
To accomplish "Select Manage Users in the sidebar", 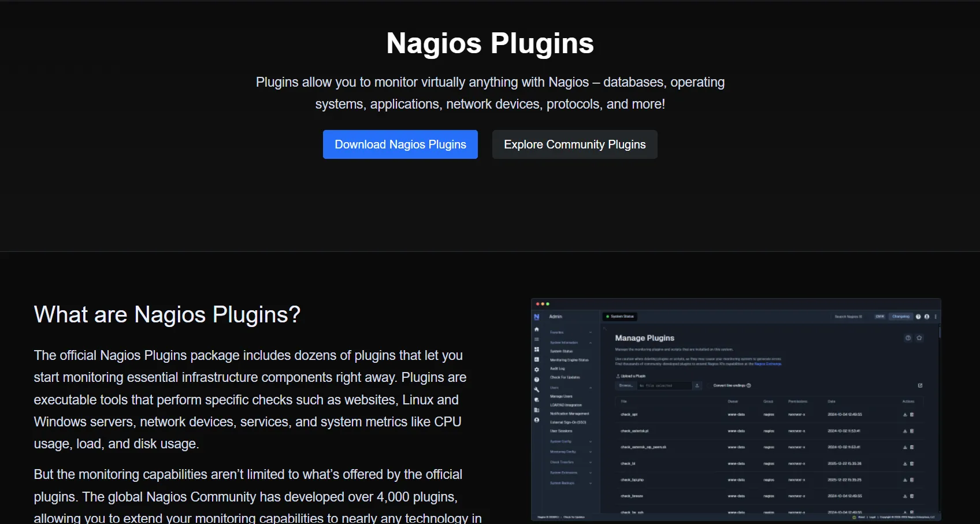I will pyautogui.click(x=561, y=396).
